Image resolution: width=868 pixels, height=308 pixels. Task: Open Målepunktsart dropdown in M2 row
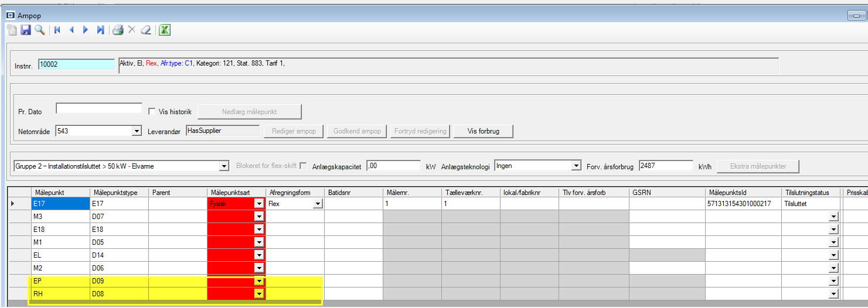[x=259, y=268]
